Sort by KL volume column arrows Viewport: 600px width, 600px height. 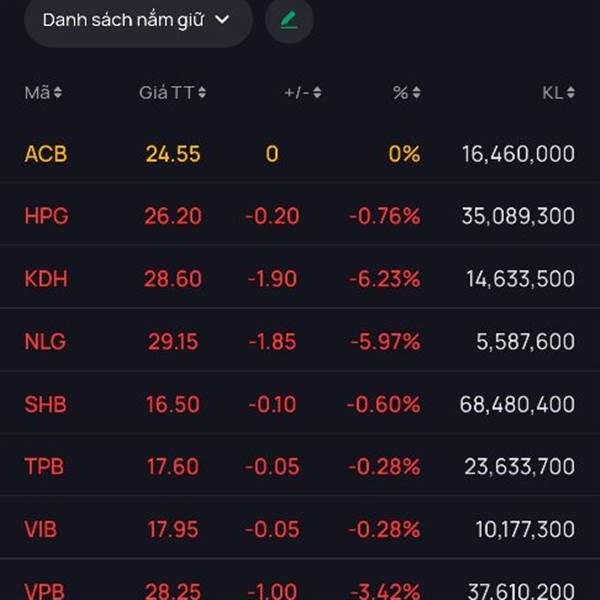[x=570, y=93]
